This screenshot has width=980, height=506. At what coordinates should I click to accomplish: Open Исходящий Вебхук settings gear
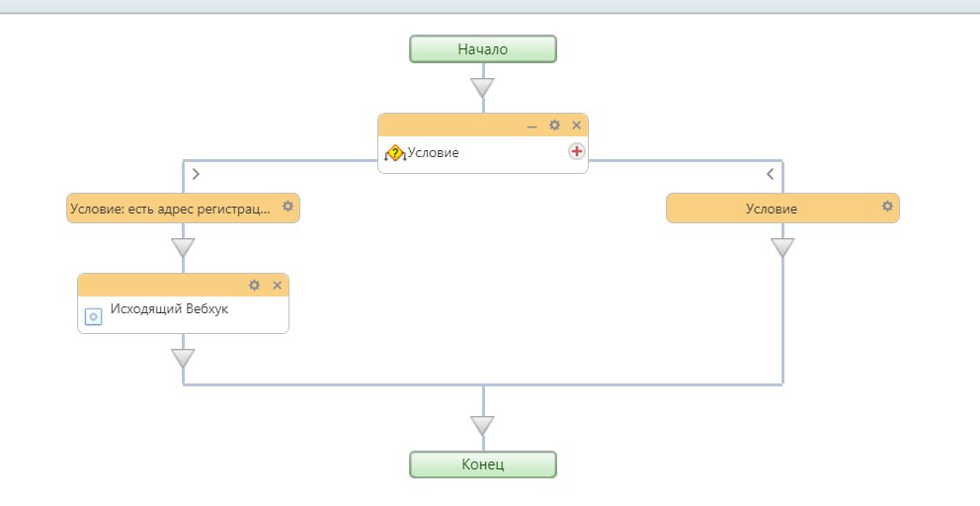[x=254, y=285]
